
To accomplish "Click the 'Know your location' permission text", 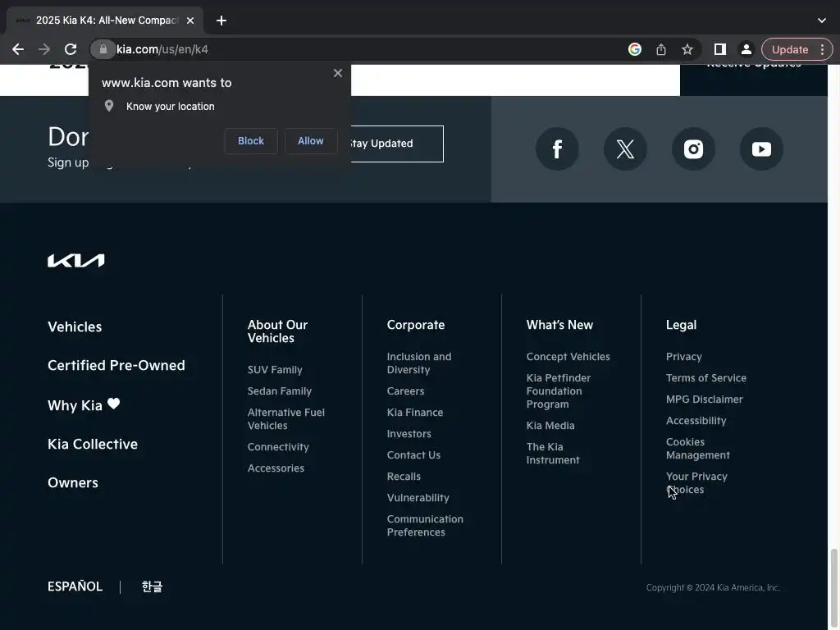I will pyautogui.click(x=171, y=107).
